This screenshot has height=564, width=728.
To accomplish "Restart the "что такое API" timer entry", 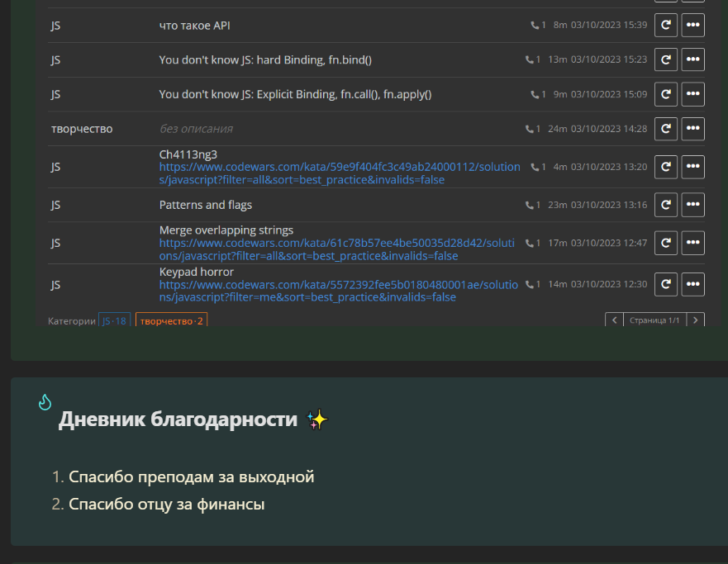I will click(666, 26).
